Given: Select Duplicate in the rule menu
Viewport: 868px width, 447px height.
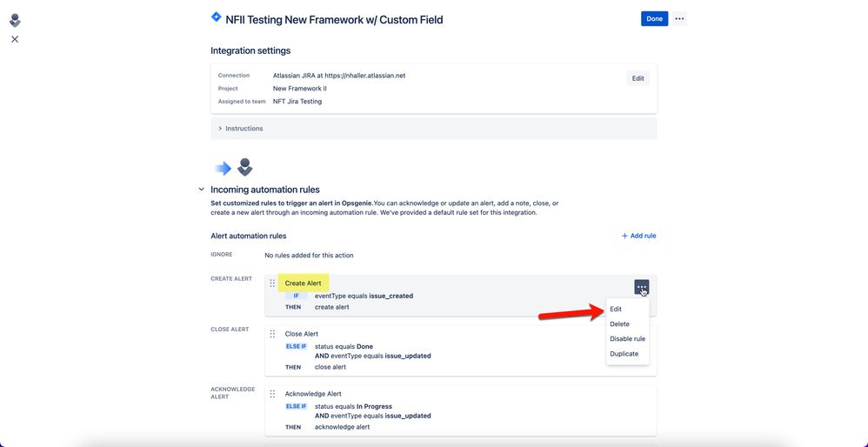Looking at the screenshot, I should (x=624, y=353).
